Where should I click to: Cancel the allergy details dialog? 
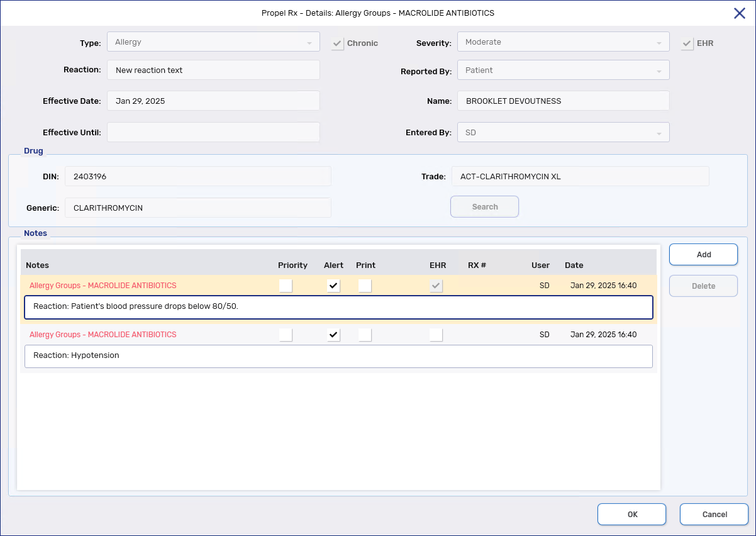click(714, 515)
